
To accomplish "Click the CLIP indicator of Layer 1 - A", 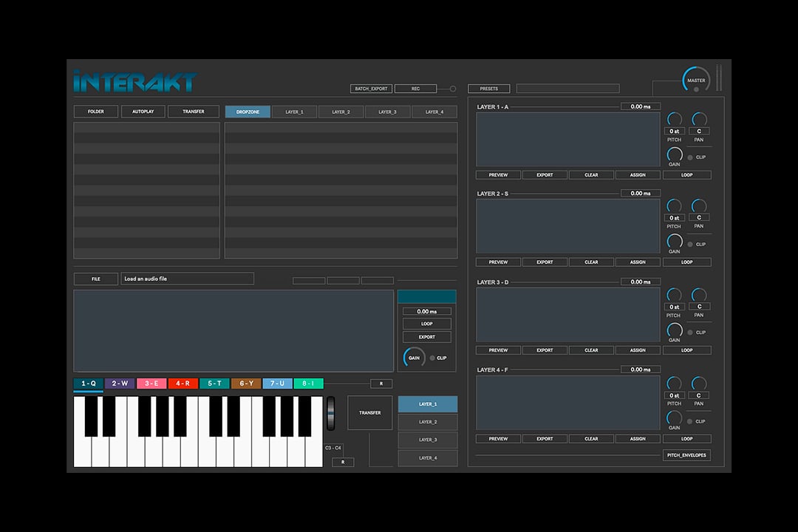I will (x=691, y=157).
